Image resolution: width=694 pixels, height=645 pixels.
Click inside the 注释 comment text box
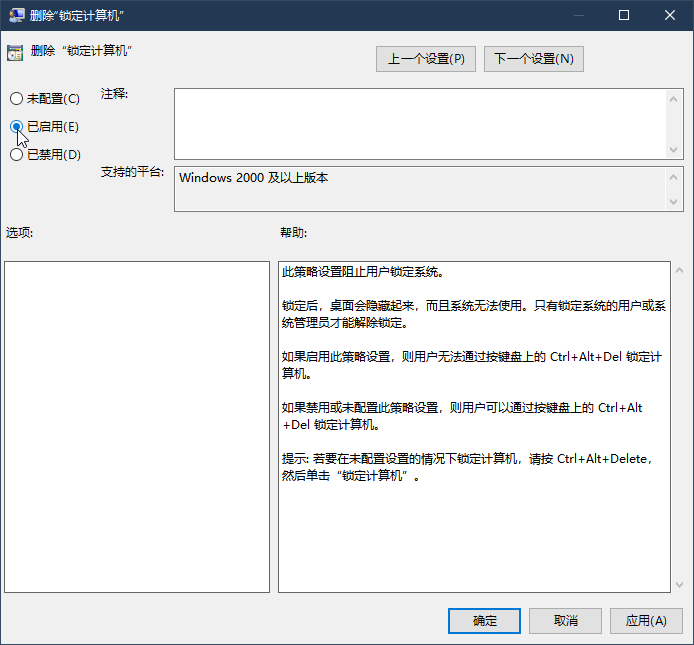point(420,124)
